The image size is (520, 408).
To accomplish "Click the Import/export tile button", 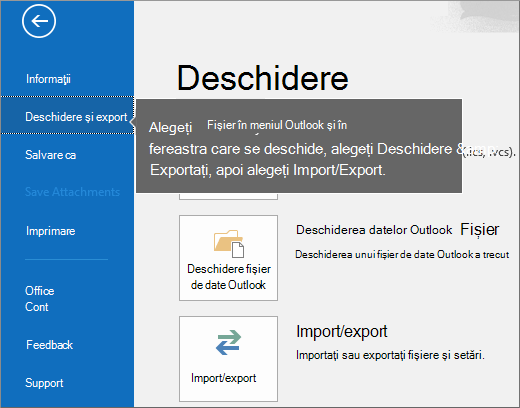I will (x=228, y=359).
